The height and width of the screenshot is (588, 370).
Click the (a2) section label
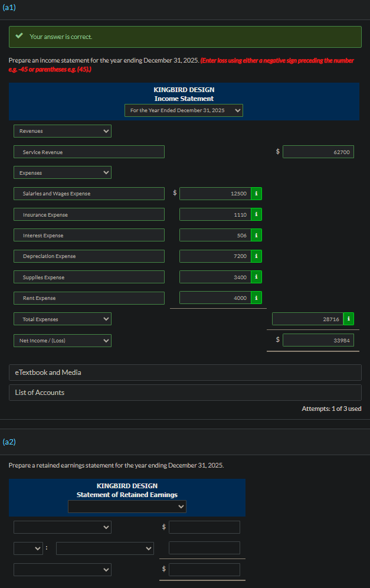(9, 442)
